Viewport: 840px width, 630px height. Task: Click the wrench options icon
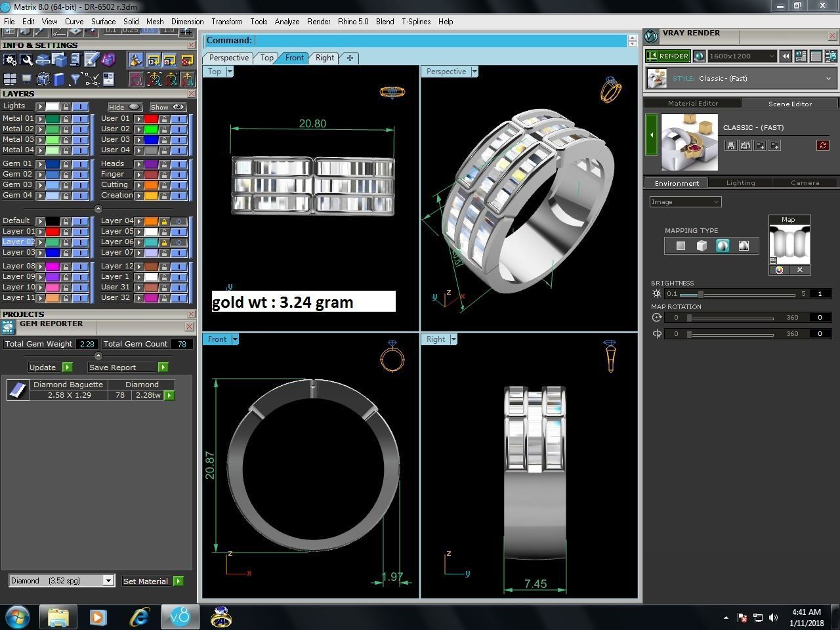pos(27,60)
